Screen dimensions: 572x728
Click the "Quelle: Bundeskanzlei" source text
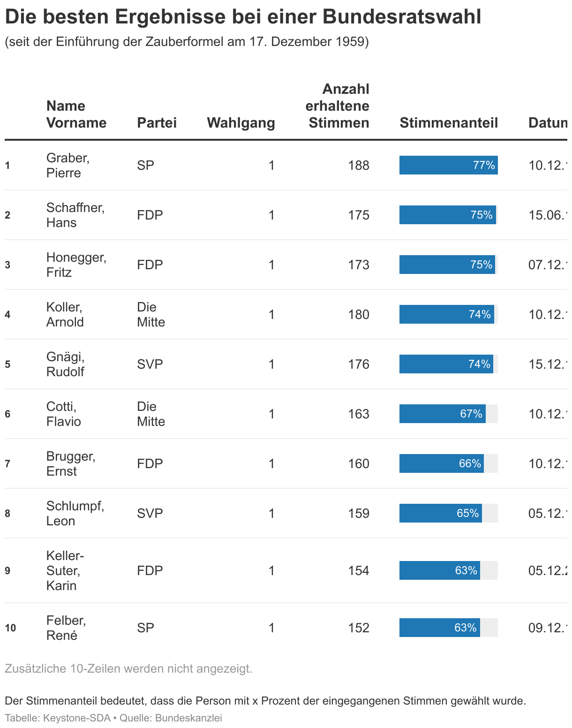pos(171,718)
